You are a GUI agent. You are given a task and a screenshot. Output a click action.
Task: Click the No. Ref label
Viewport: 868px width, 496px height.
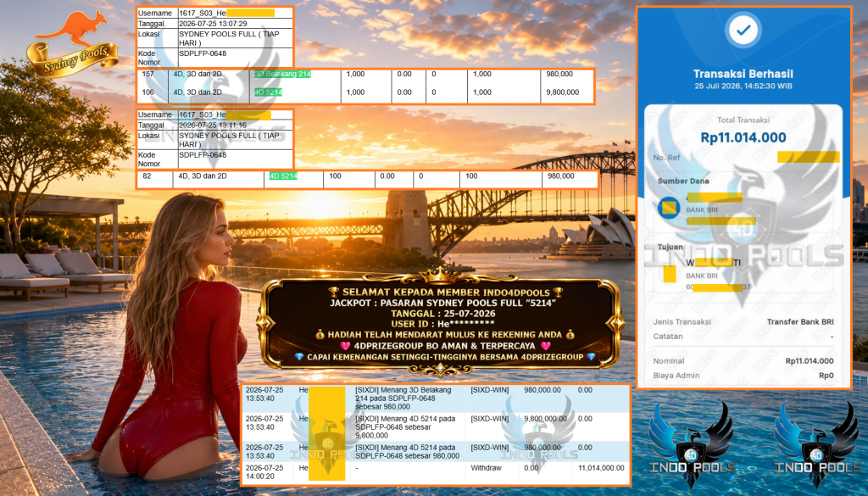[x=666, y=158]
